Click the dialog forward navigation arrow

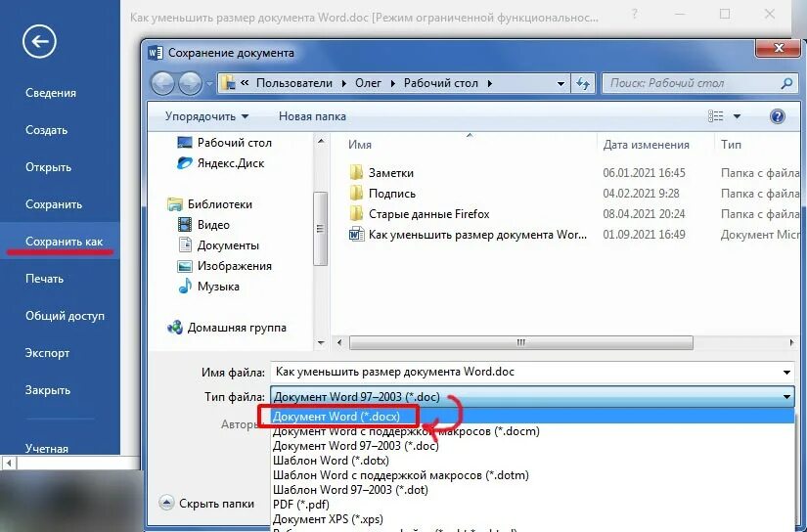coord(190,83)
